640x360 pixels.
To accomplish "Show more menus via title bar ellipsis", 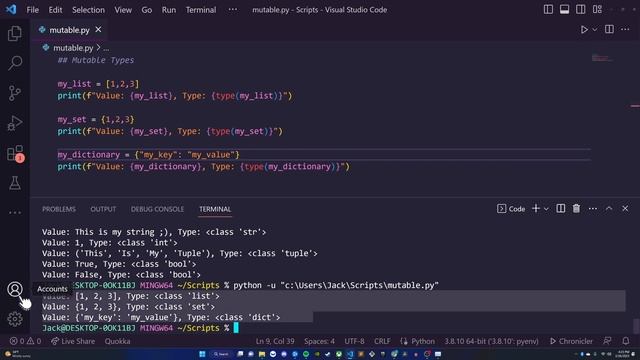I will 233,9.
